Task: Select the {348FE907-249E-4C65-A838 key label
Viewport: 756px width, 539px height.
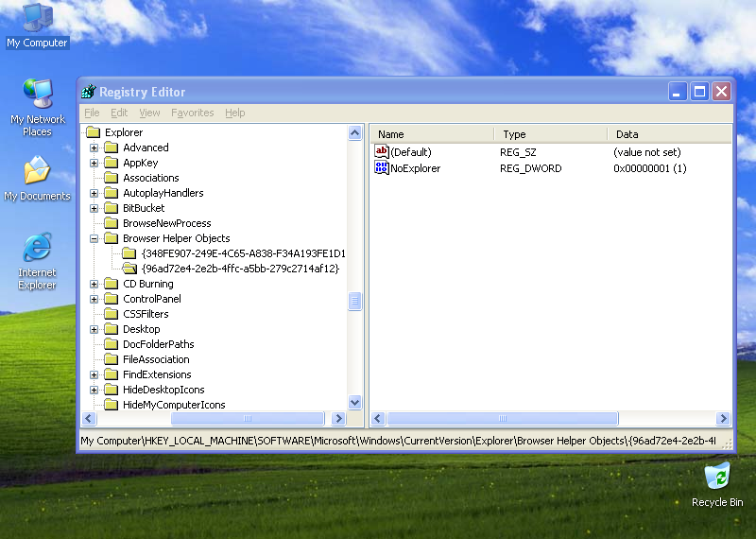Action: point(244,253)
